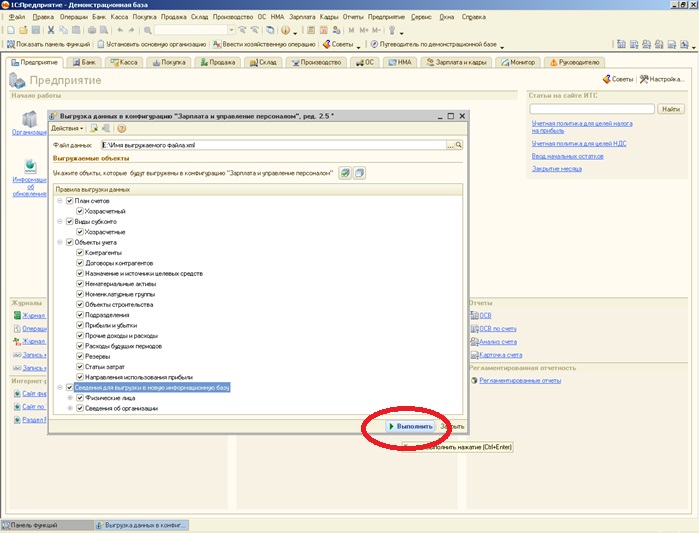Switch to the Зарплата и кадры tab

coord(456,62)
